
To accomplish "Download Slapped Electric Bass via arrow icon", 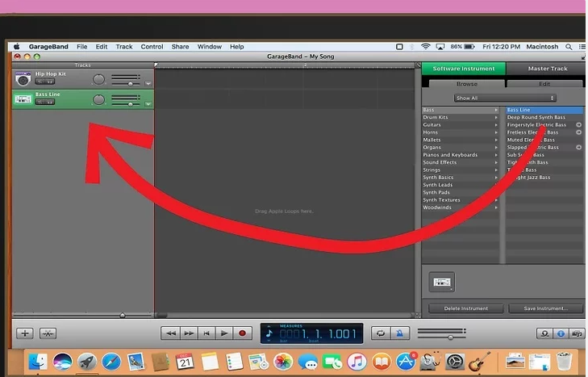I will tap(578, 147).
